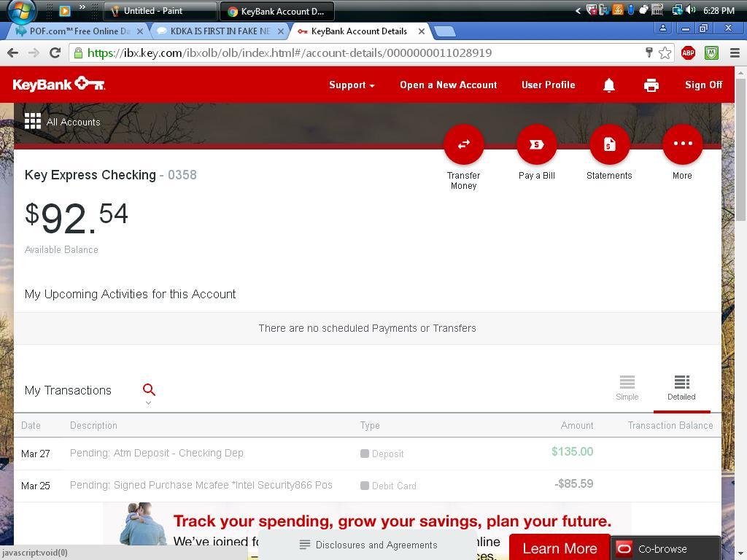The image size is (747, 560).
Task: Open Disclosures and Agreements
Action: pos(368,545)
